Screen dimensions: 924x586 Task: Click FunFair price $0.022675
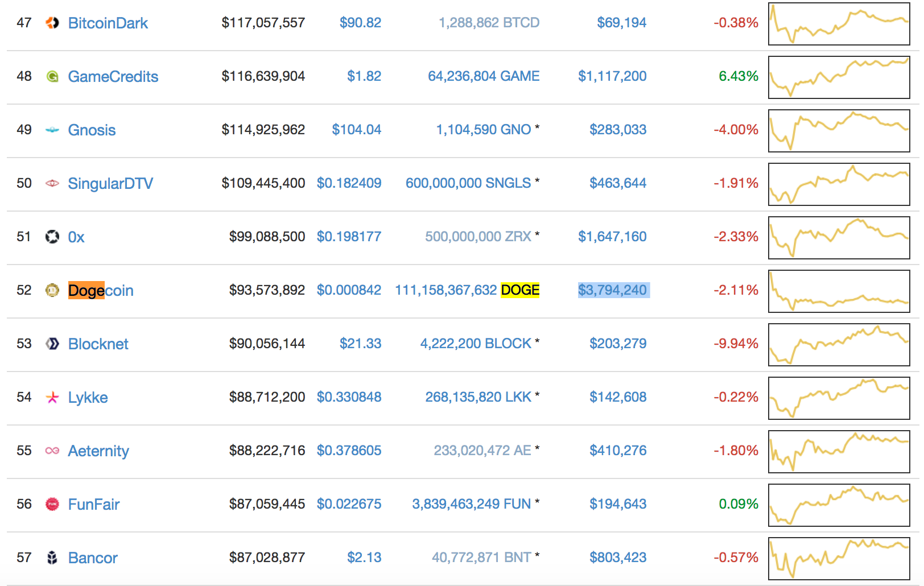(349, 504)
